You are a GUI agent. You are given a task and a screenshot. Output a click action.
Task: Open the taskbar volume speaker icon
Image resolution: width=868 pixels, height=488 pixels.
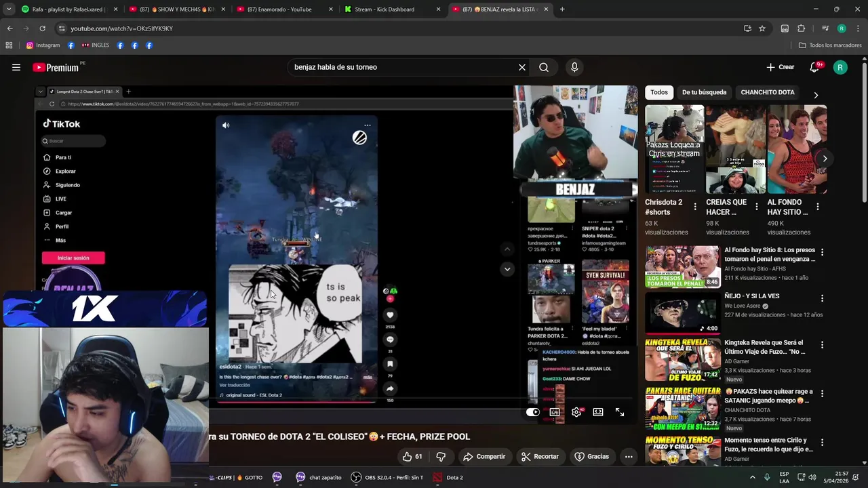pyautogui.click(x=812, y=477)
